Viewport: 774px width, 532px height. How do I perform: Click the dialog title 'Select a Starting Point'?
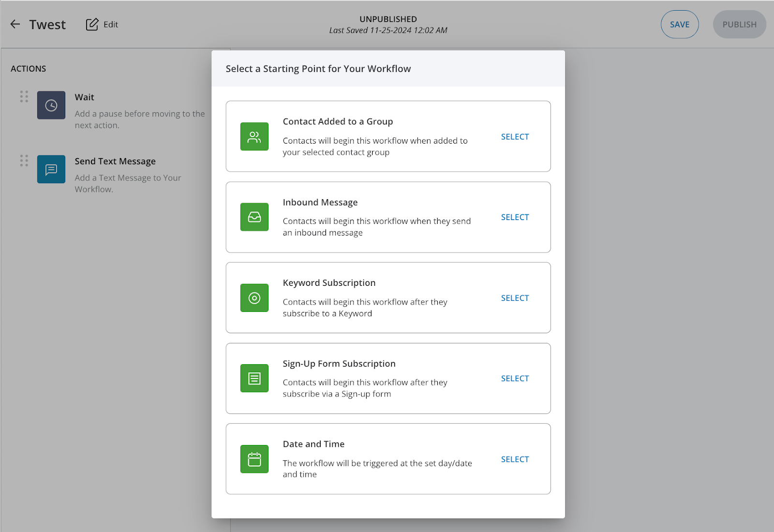[318, 69]
